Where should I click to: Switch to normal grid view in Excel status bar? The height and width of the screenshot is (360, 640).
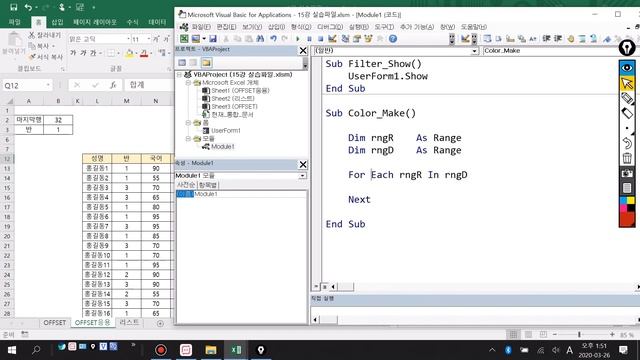pyautogui.click(x=513, y=335)
